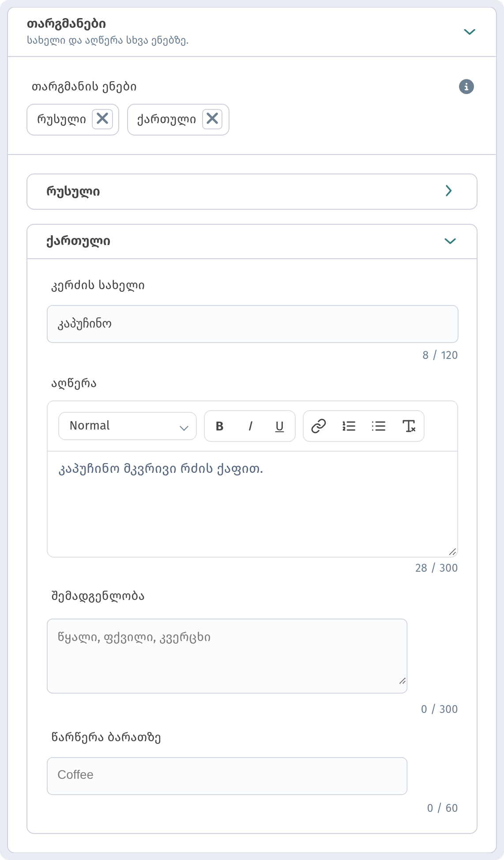The width and height of the screenshot is (504, 860).
Task: Click the description editor resize handle
Action: [x=452, y=552]
